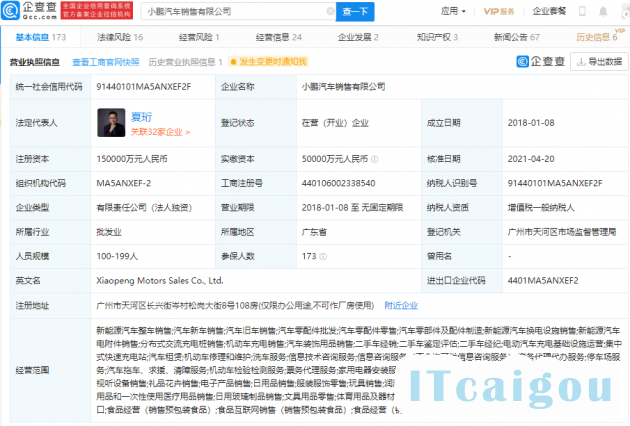Select establishment date 2018-01-08
This screenshot has height=426, width=630.
531,123
